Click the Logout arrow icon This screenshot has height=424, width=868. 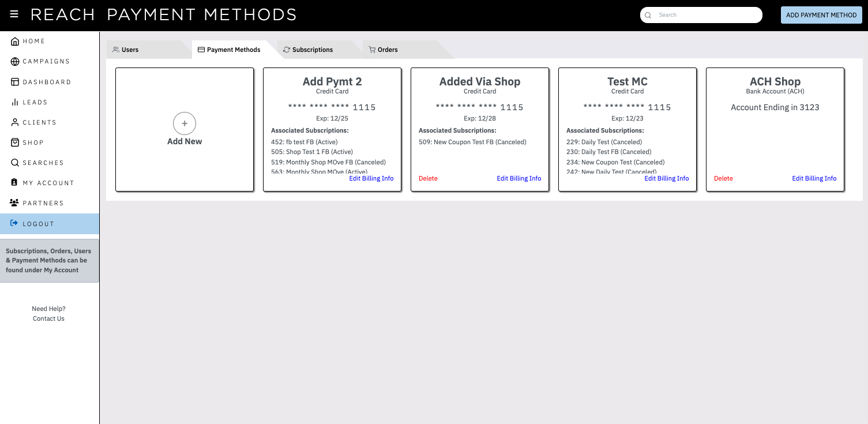(x=15, y=224)
